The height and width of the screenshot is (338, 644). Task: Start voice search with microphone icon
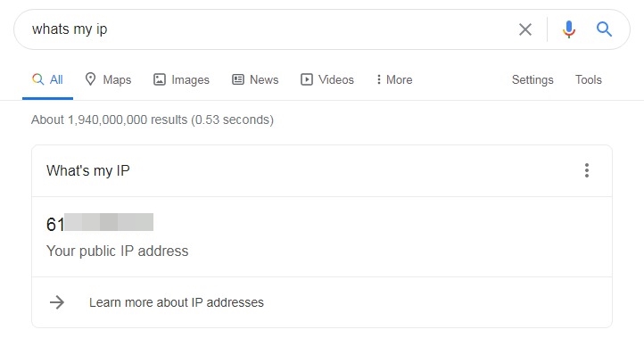pyautogui.click(x=569, y=29)
